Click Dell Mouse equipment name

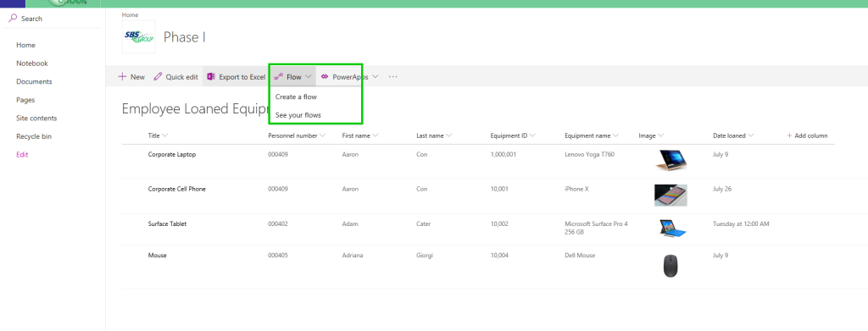[580, 256]
